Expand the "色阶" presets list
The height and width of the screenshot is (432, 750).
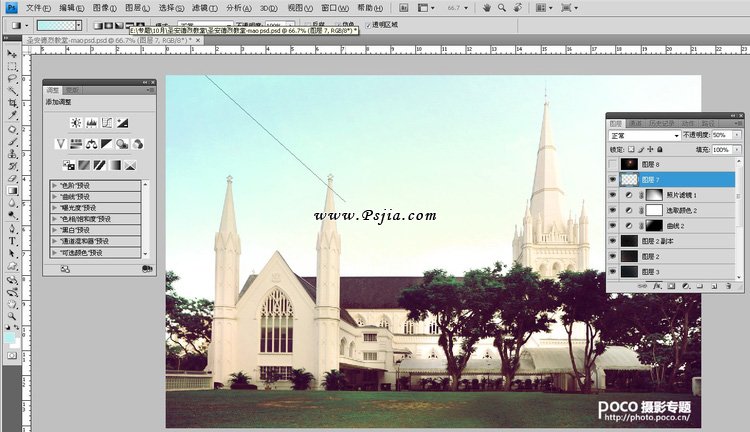(x=54, y=185)
